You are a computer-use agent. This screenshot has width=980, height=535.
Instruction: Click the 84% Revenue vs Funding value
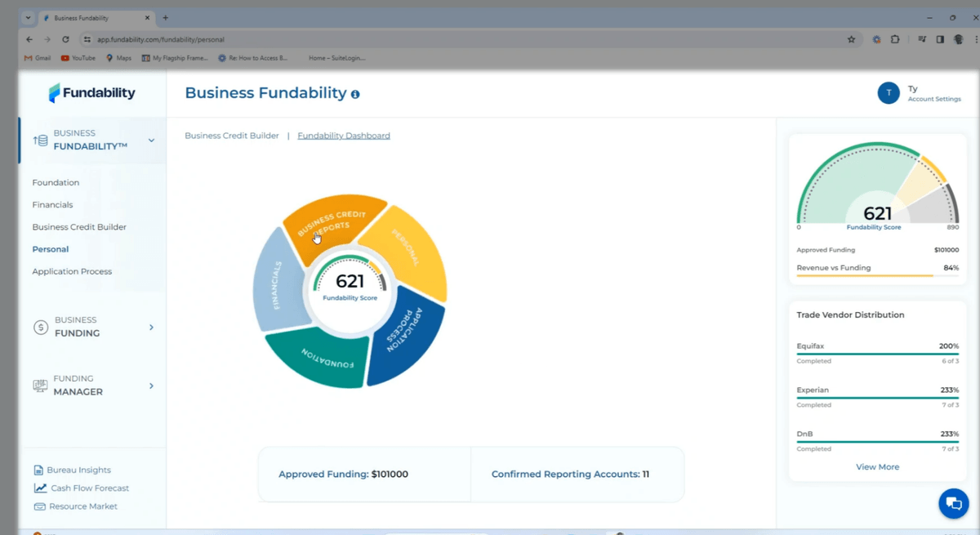click(951, 268)
